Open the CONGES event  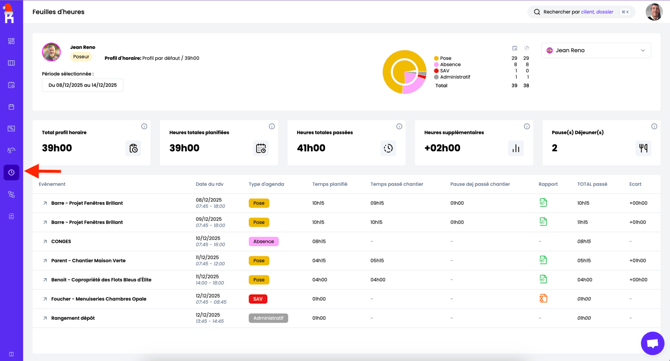click(x=61, y=241)
